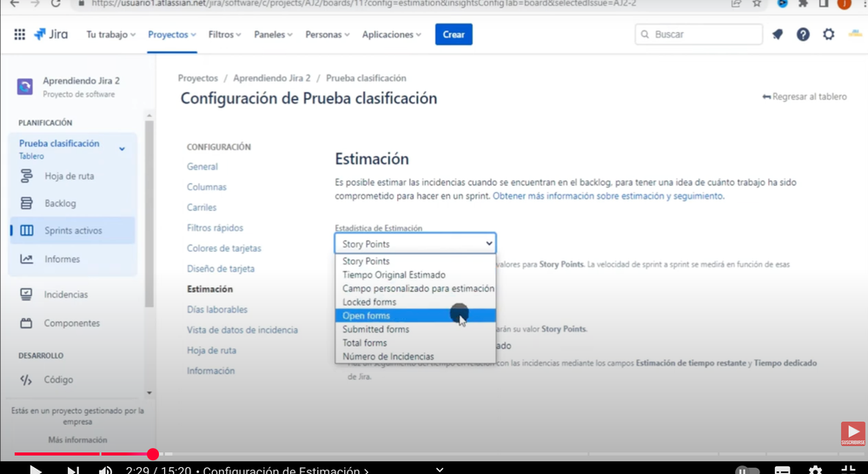The width and height of the screenshot is (868, 474).
Task: Open Personas dropdown menu
Action: coord(328,35)
